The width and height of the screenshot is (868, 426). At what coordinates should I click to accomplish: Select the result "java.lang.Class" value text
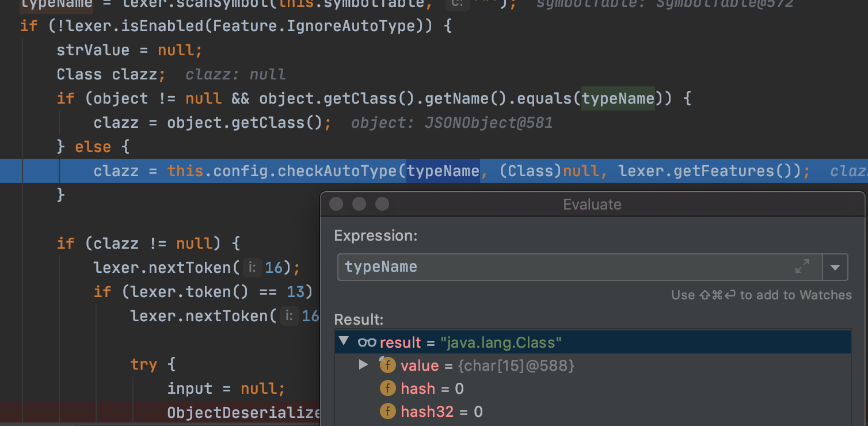click(501, 343)
